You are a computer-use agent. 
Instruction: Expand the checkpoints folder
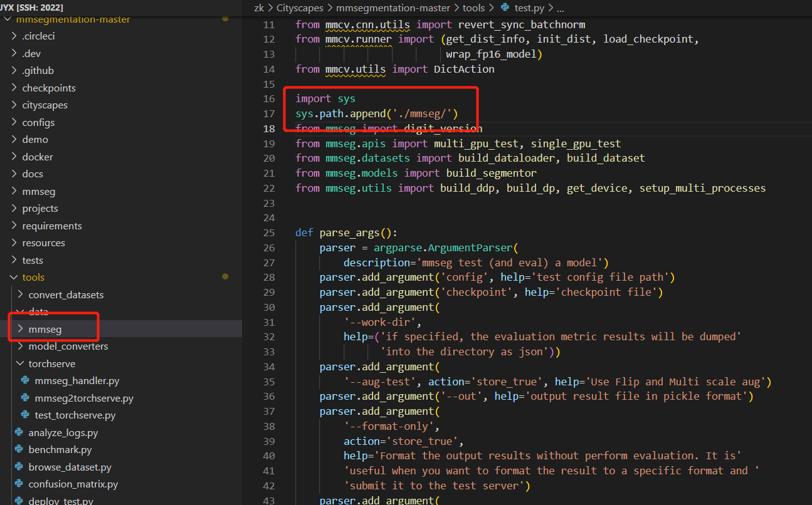coord(14,88)
